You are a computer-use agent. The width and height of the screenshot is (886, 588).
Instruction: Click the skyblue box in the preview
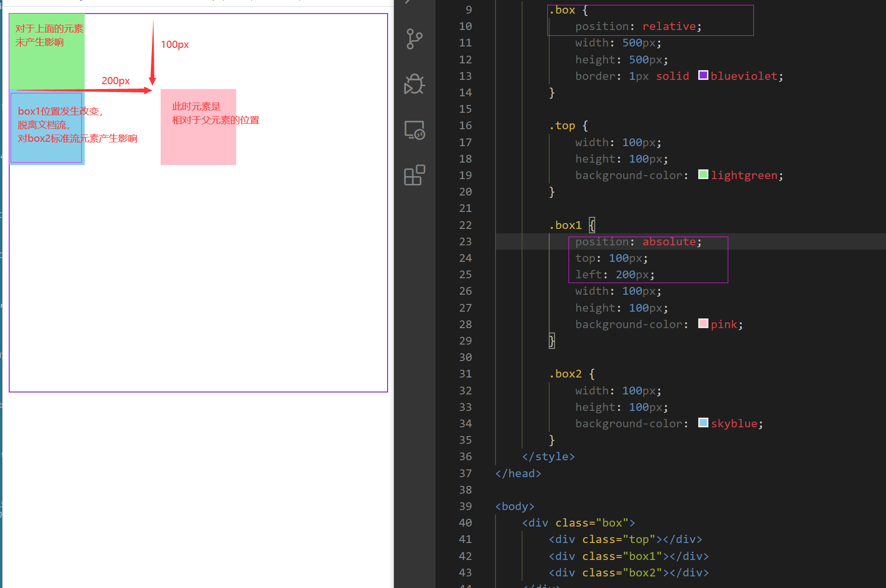tap(47, 127)
